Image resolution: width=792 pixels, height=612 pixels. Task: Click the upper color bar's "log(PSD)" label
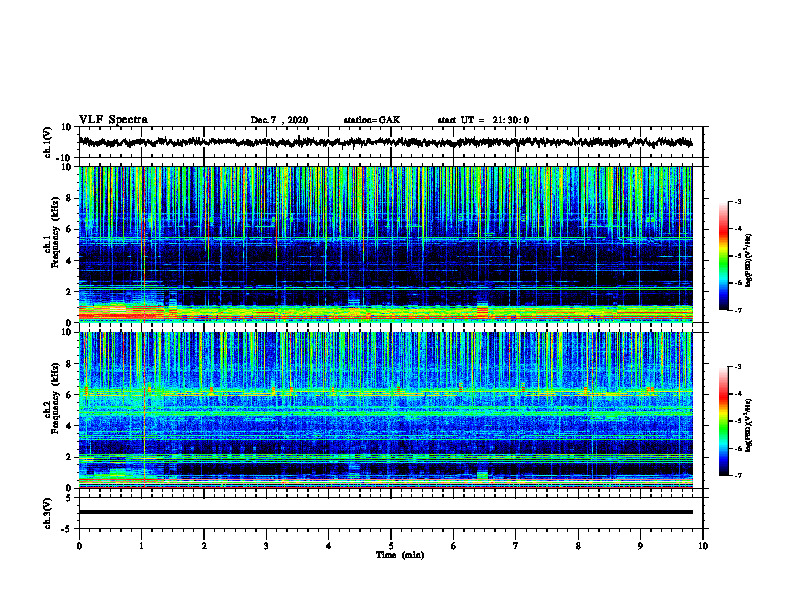click(x=748, y=261)
